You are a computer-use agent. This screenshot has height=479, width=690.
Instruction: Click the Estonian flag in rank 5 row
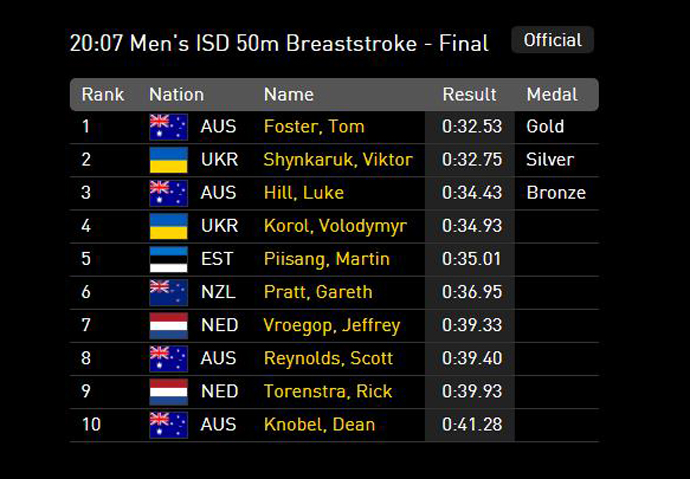168,259
